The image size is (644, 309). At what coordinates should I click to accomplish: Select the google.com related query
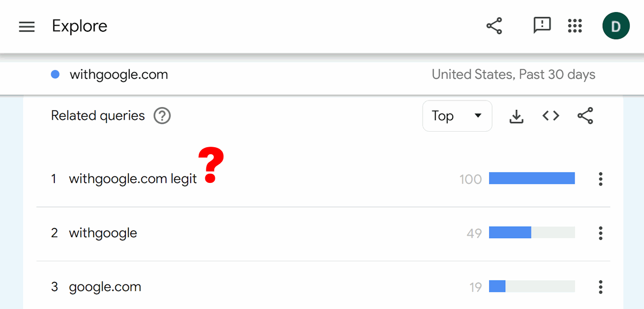105,286
